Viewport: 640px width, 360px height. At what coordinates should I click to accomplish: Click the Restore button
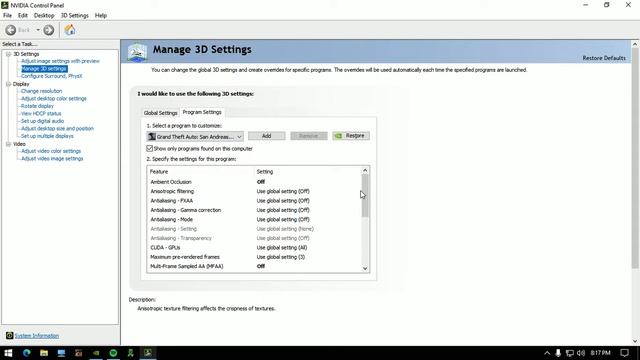tap(351, 136)
